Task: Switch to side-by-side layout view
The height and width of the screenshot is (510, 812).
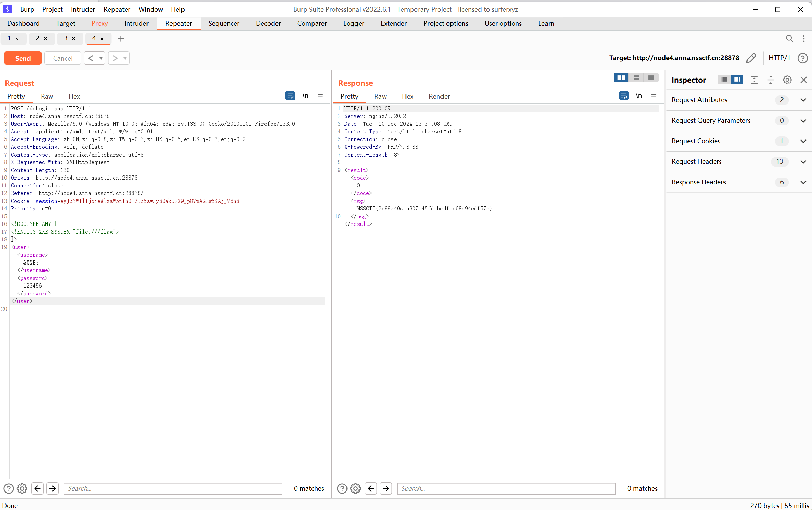Action: point(621,78)
